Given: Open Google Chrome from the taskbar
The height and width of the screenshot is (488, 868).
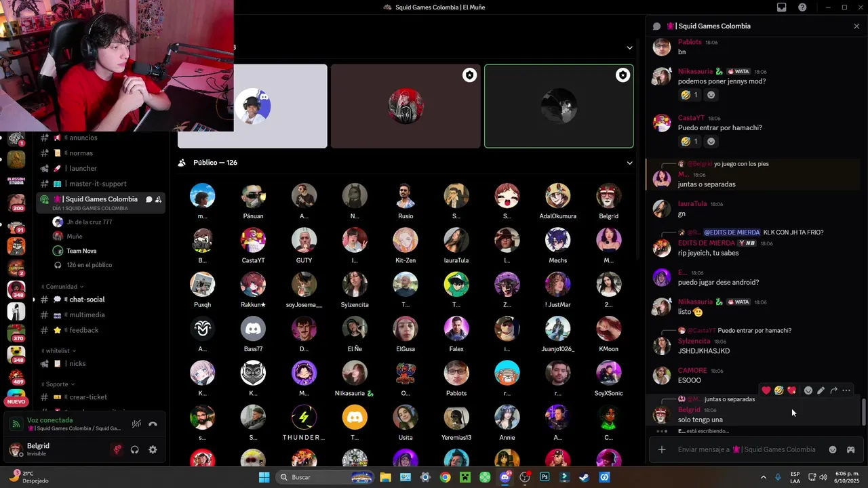Looking at the screenshot, I should [x=445, y=477].
